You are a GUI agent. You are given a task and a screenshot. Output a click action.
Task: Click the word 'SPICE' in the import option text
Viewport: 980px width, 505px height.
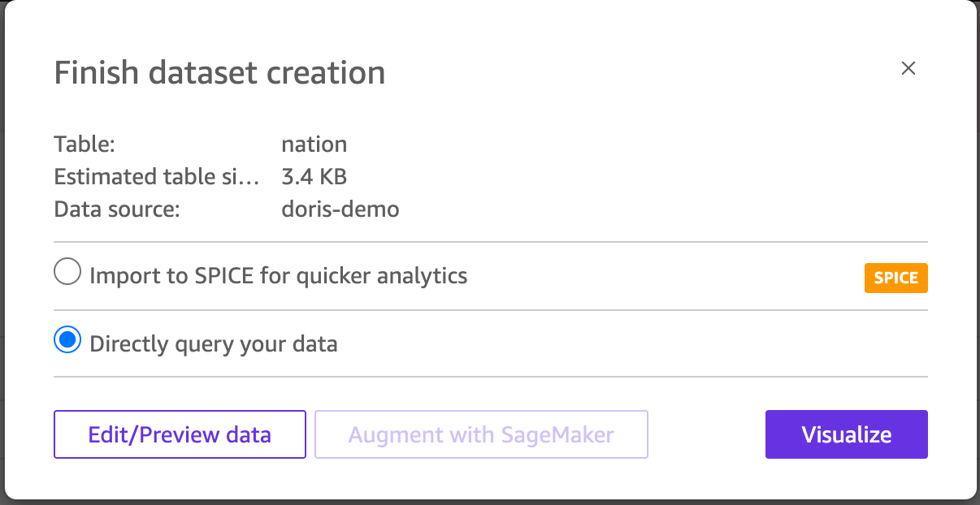224,276
